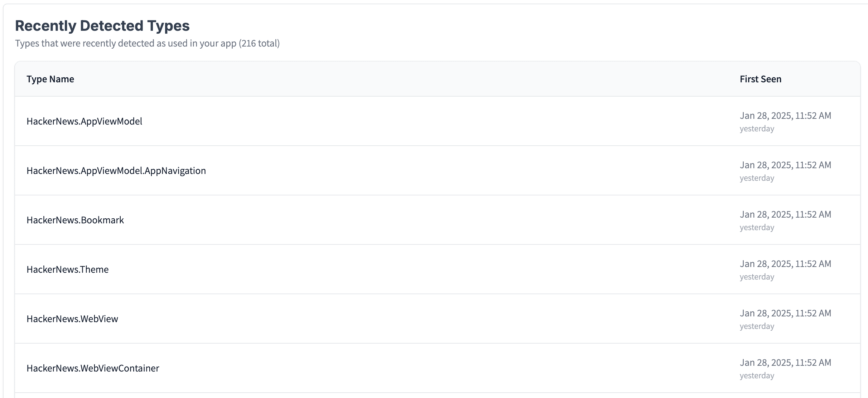Viewport: 868px width, 398px height.
Task: Click the Type Name column header
Action: pos(50,79)
